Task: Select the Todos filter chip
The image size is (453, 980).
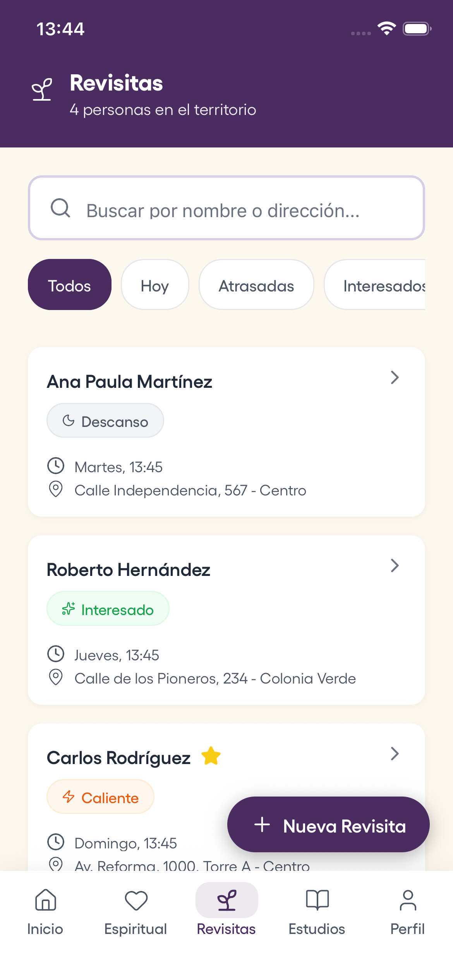Action: click(x=70, y=285)
